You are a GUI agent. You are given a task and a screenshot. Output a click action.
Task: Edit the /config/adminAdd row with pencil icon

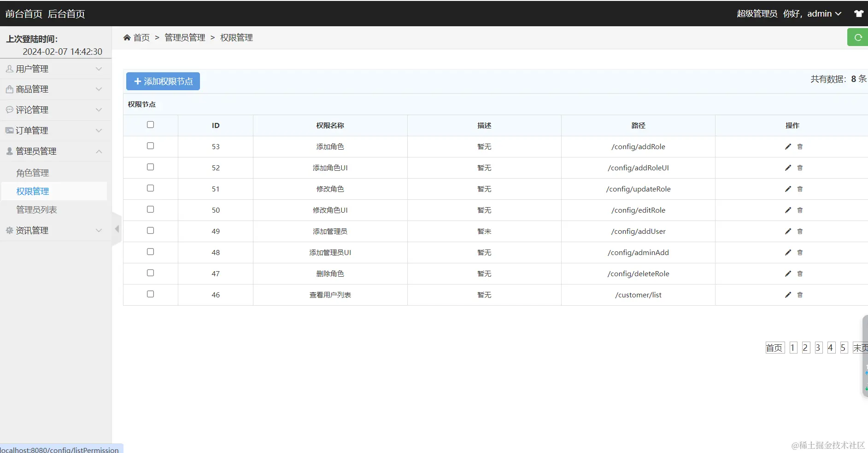click(x=788, y=252)
